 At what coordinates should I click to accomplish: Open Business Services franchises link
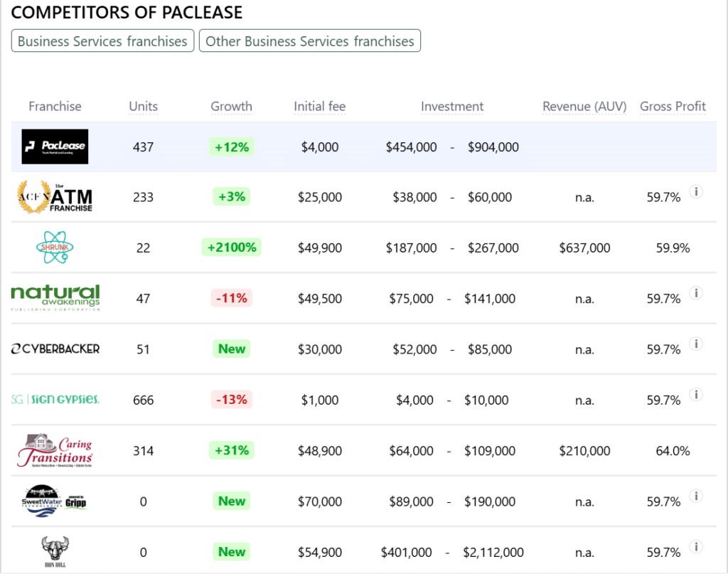coord(102,41)
